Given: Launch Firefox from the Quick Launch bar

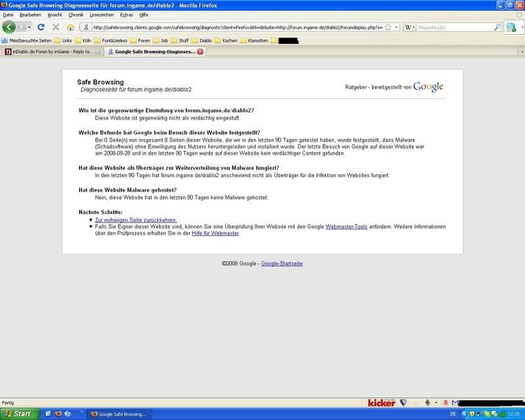Looking at the screenshot, I should pyautogui.click(x=58, y=413).
